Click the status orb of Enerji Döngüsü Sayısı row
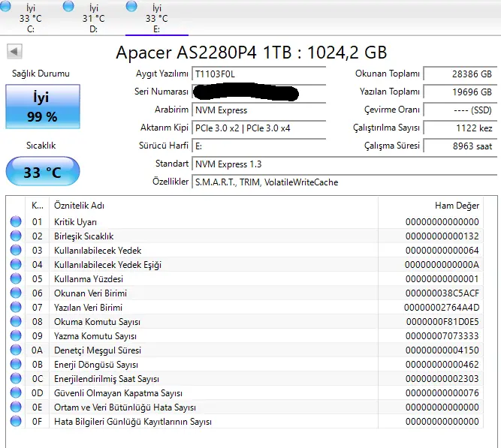Viewport: 501px width, 448px height. 16,364
